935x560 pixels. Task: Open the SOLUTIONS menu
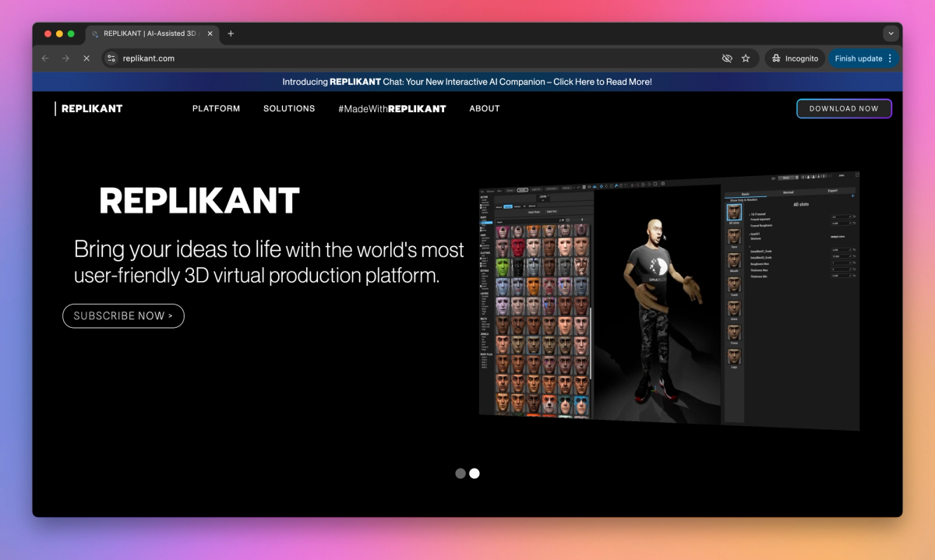tap(289, 108)
